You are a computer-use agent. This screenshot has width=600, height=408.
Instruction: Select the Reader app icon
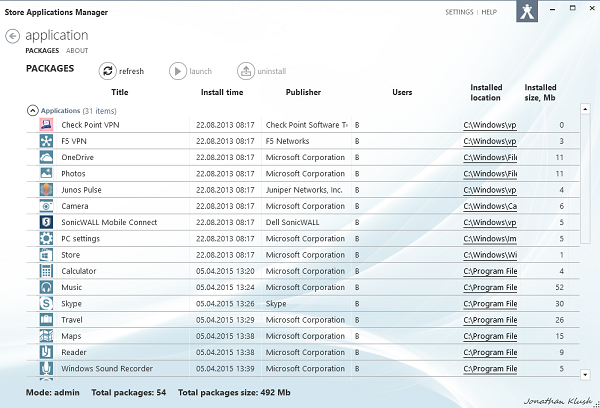click(x=46, y=352)
